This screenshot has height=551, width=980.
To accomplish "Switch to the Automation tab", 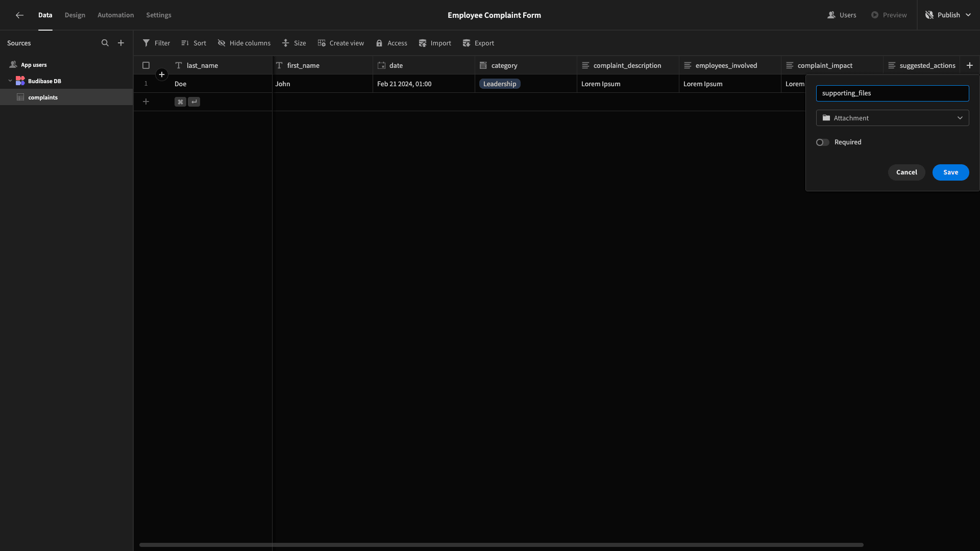I will (116, 15).
